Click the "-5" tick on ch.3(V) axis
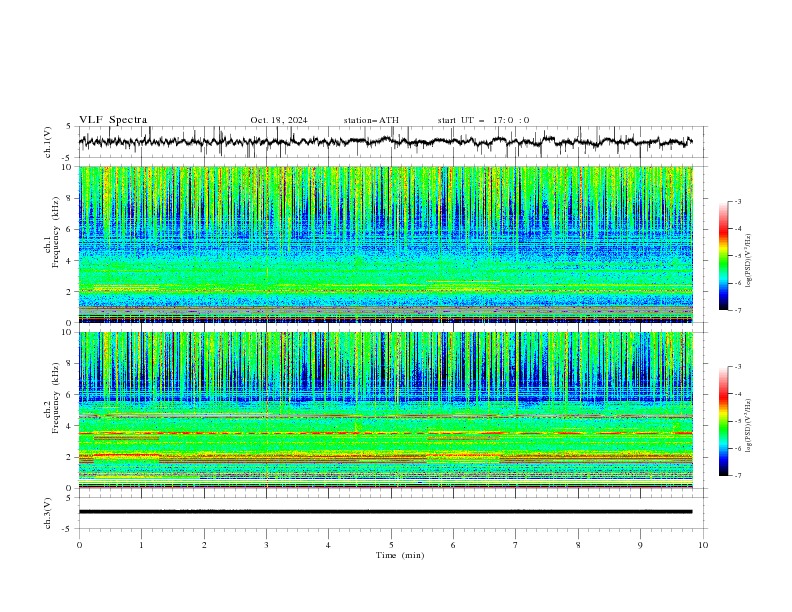792x612 pixels. point(68,529)
